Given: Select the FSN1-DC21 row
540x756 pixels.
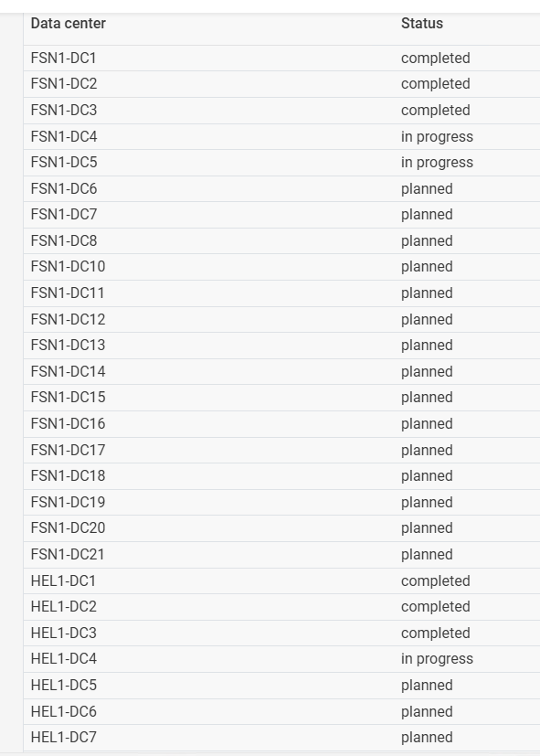Looking at the screenshot, I should point(281,555).
